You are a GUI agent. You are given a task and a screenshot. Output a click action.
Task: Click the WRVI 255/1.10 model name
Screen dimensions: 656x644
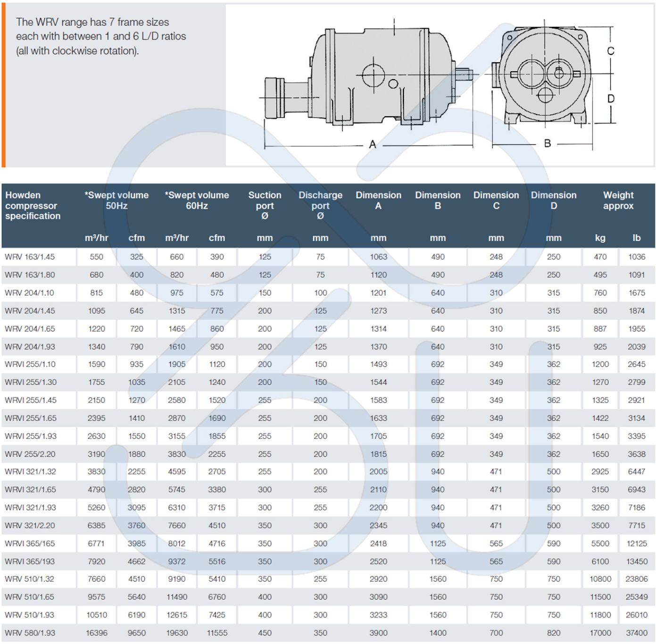click(x=30, y=364)
